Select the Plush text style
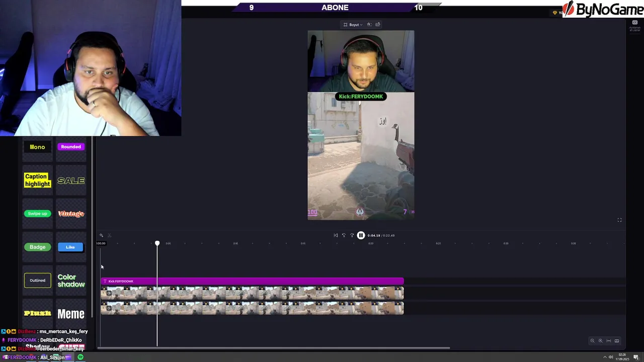 click(x=37, y=314)
